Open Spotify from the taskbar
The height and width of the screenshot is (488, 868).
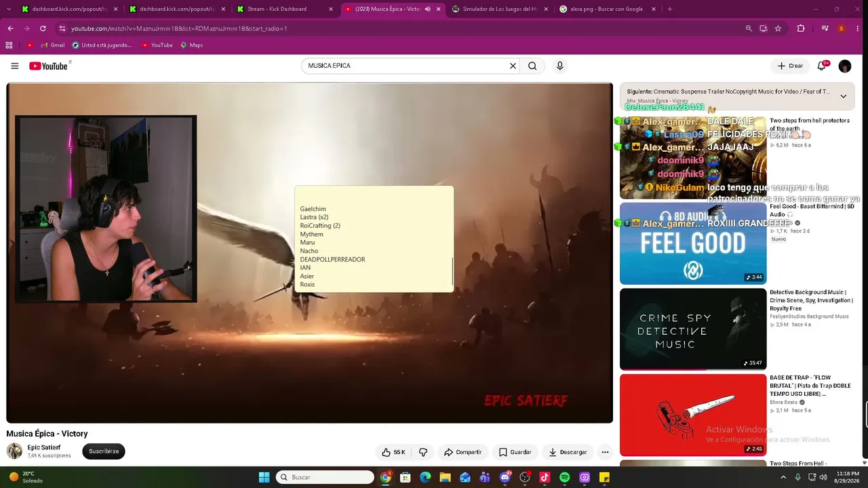pyautogui.click(x=565, y=477)
